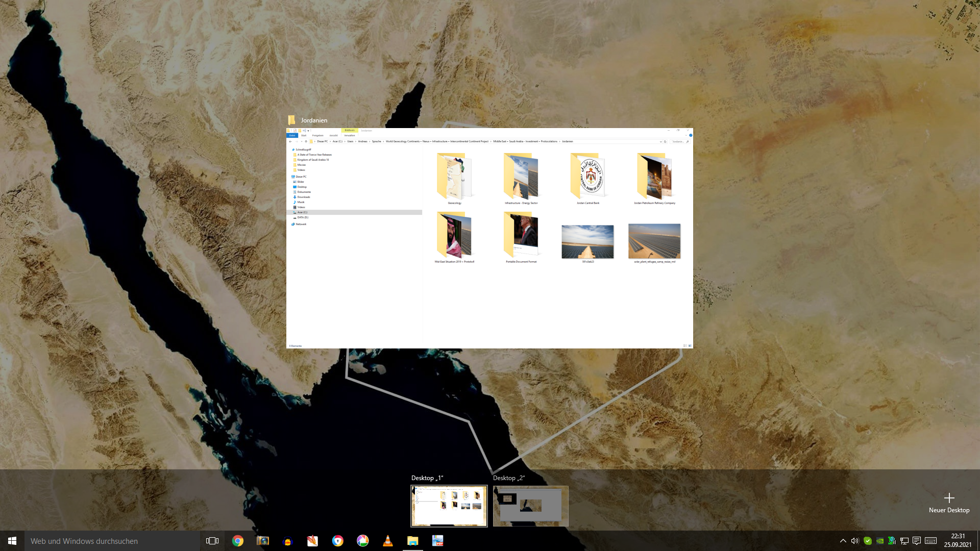Image resolution: width=980 pixels, height=551 pixels.
Task: Open the clock showing 22:31
Action: [958, 540]
